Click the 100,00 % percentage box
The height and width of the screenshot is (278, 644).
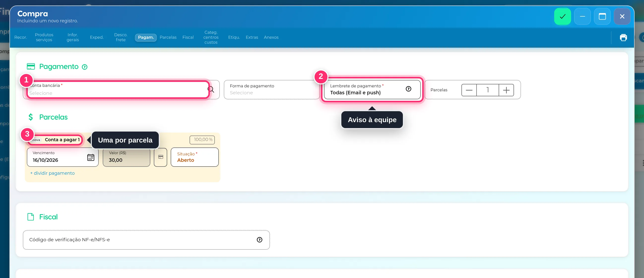coord(202,140)
